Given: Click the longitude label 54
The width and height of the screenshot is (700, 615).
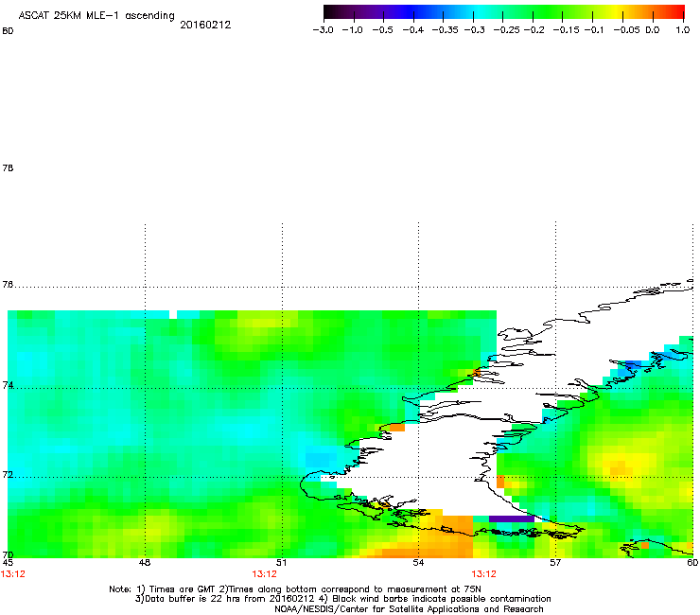Looking at the screenshot, I should point(418,563).
